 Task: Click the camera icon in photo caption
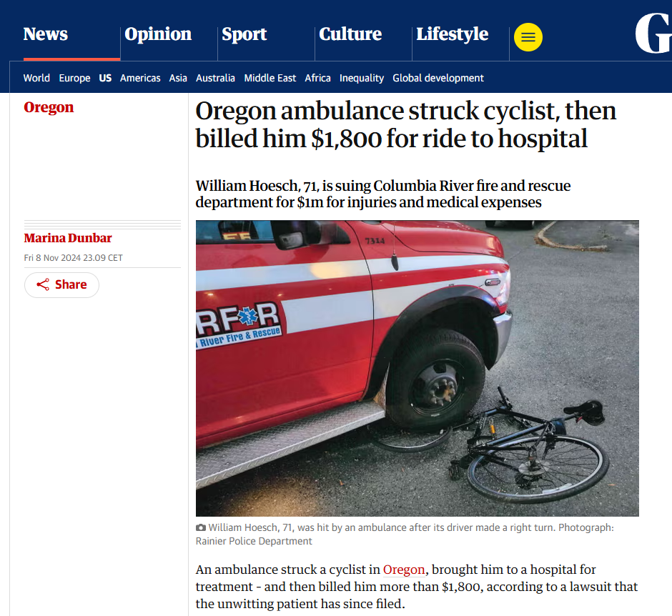(x=201, y=528)
